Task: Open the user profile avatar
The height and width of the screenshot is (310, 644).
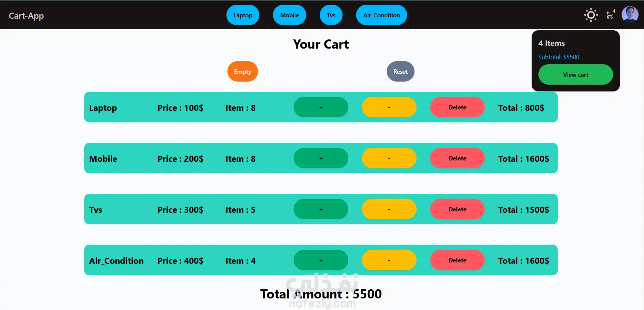Action: 630,15
